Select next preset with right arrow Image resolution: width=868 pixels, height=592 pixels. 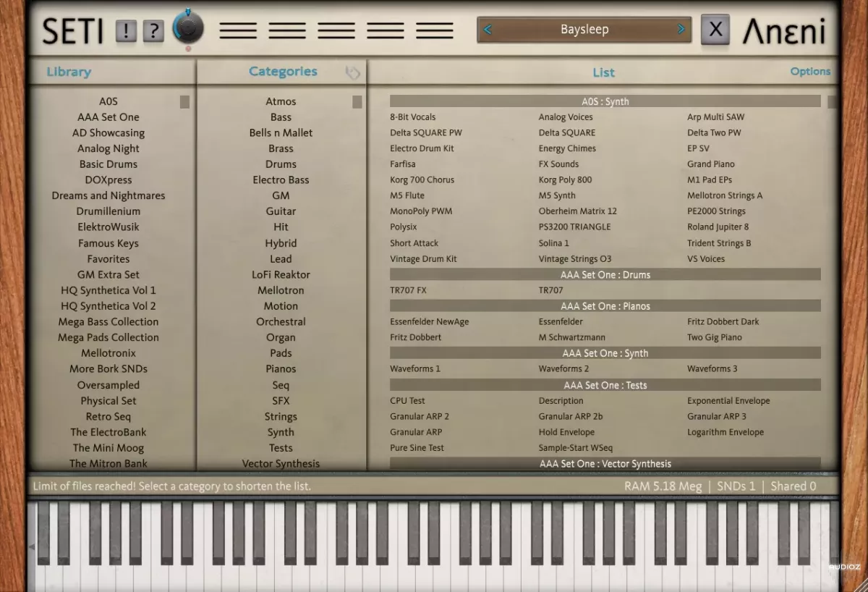click(x=681, y=30)
